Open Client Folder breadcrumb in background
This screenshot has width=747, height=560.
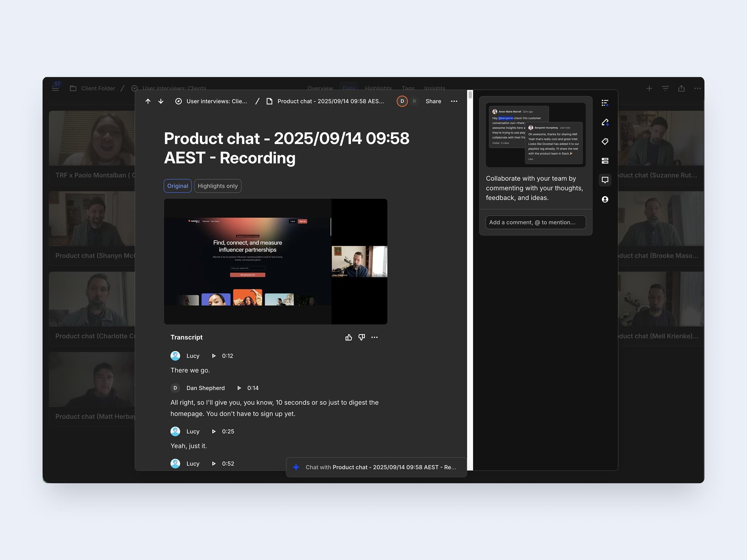pyautogui.click(x=92, y=88)
